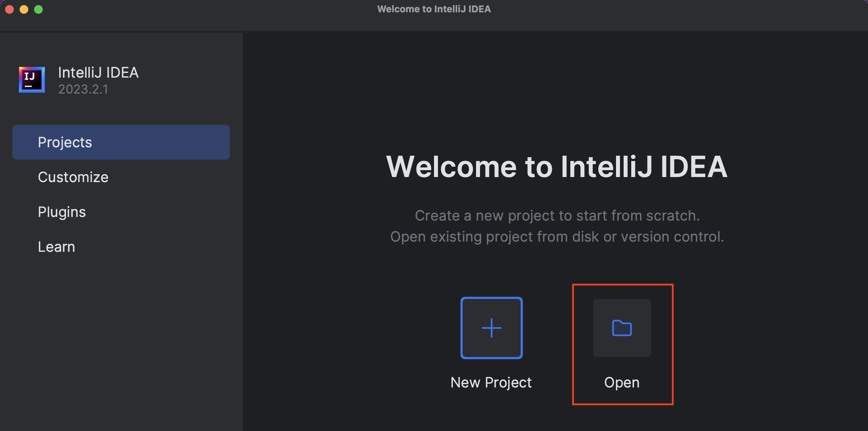
Task: Click the yellow minimize button
Action: pos(24,9)
